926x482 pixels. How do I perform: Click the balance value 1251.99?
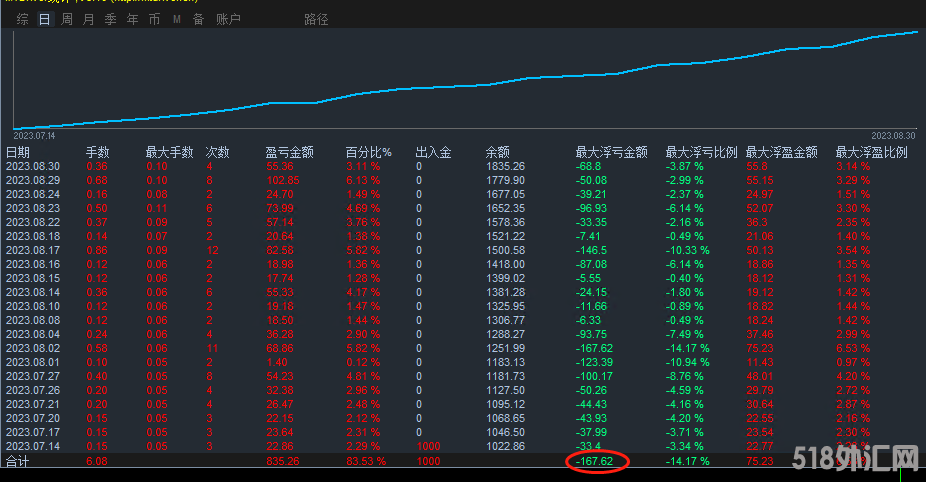506,349
